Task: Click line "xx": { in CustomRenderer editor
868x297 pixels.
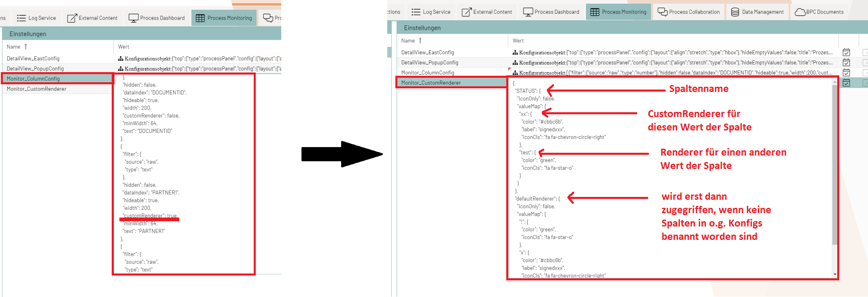Action: click(x=526, y=114)
